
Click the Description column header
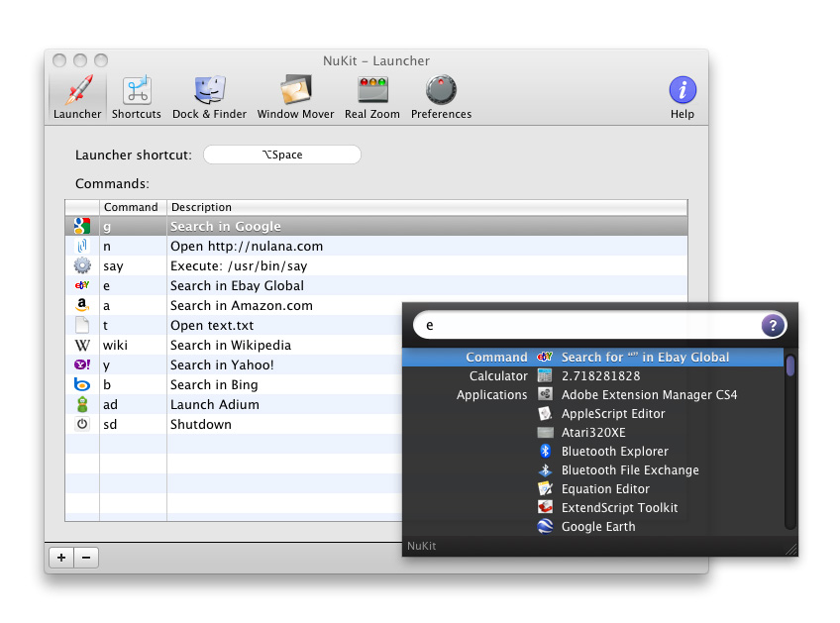pyautogui.click(x=427, y=207)
